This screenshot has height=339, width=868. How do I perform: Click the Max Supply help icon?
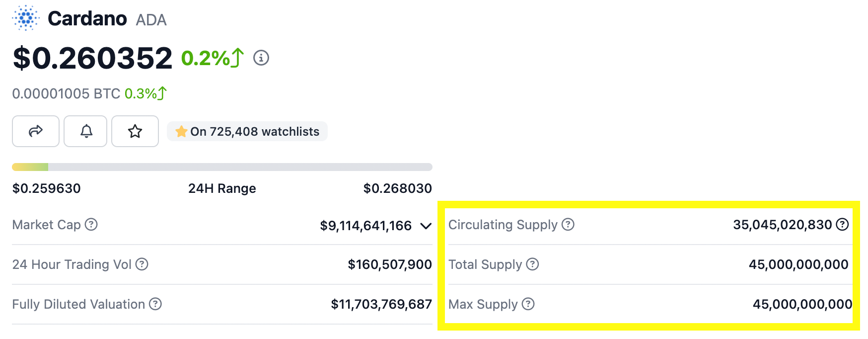click(528, 304)
